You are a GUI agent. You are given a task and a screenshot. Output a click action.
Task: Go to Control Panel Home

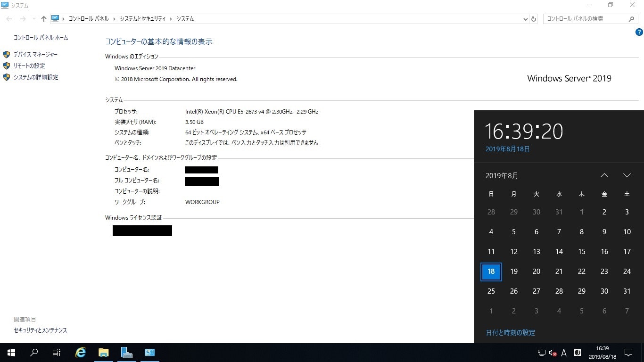41,38
